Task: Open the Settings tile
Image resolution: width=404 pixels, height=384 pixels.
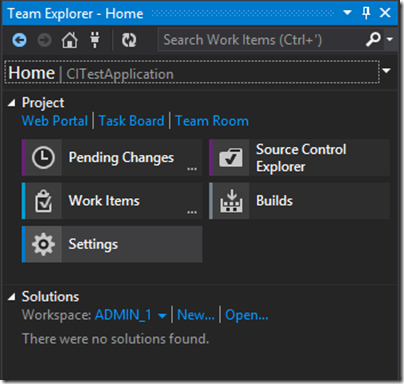Action: click(112, 244)
